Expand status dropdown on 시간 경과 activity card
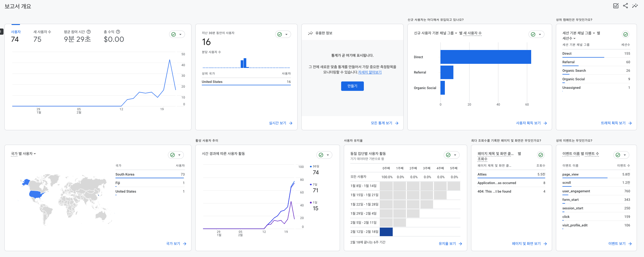 tap(328, 155)
